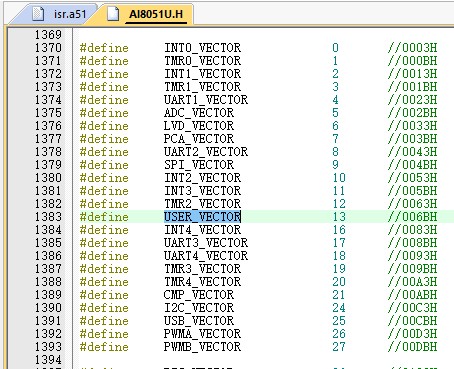Click INT1_VECTOR identifier
Image resolution: width=454 pixels, height=369 pixels.
[202, 74]
